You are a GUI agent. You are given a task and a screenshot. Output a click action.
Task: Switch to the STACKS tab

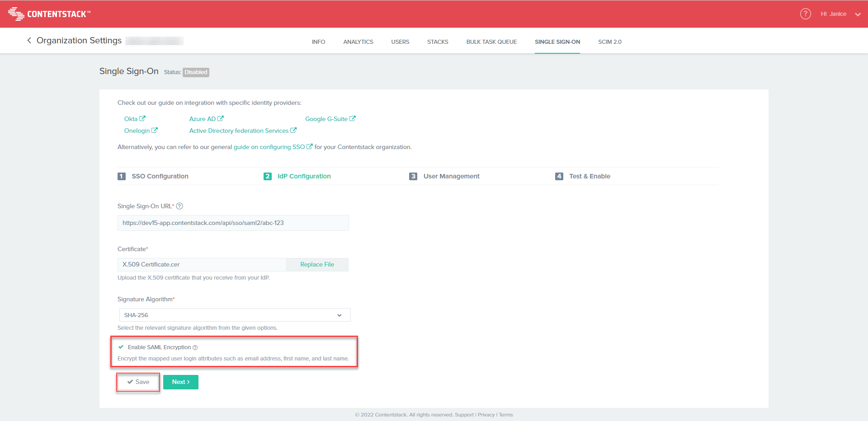point(438,42)
